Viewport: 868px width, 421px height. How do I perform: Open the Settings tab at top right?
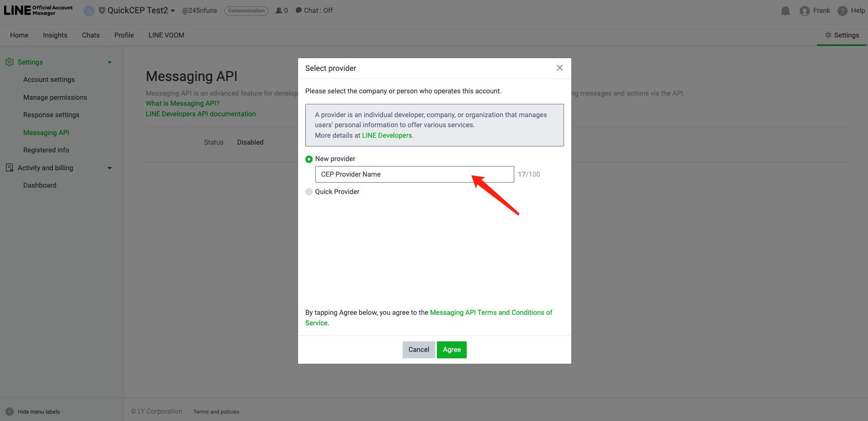point(842,35)
